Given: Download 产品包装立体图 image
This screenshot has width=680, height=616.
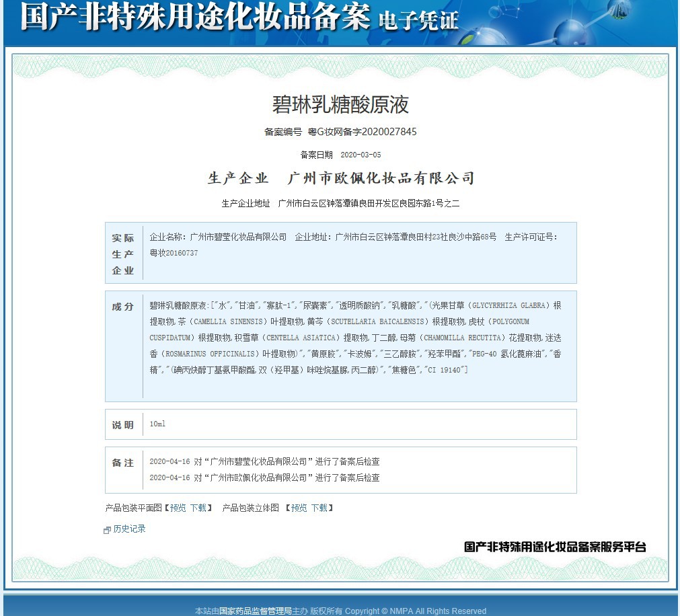Looking at the screenshot, I should pyautogui.click(x=319, y=508).
